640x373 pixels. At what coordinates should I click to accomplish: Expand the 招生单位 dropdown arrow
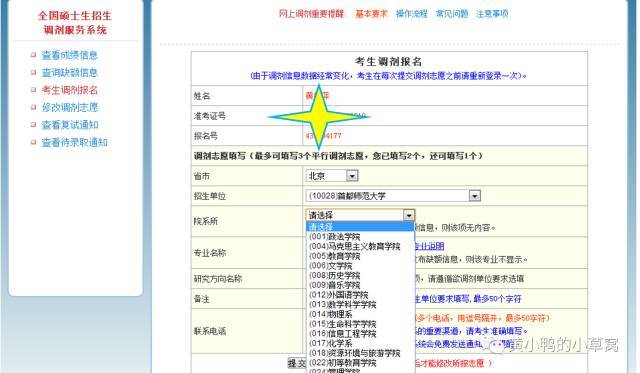(474, 196)
